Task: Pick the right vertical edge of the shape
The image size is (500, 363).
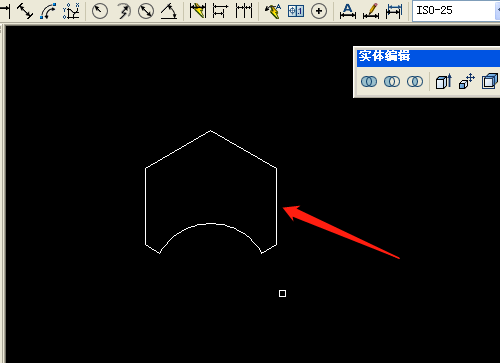Action: click(276, 206)
